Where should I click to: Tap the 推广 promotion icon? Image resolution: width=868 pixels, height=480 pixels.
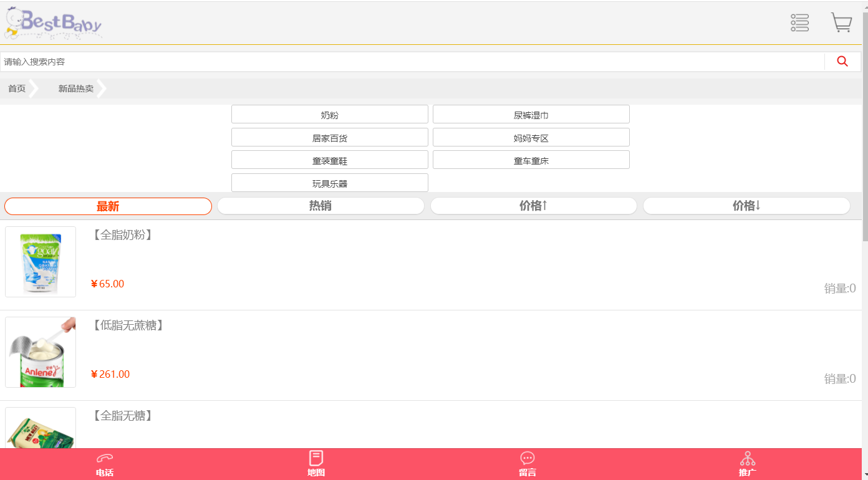click(x=748, y=459)
